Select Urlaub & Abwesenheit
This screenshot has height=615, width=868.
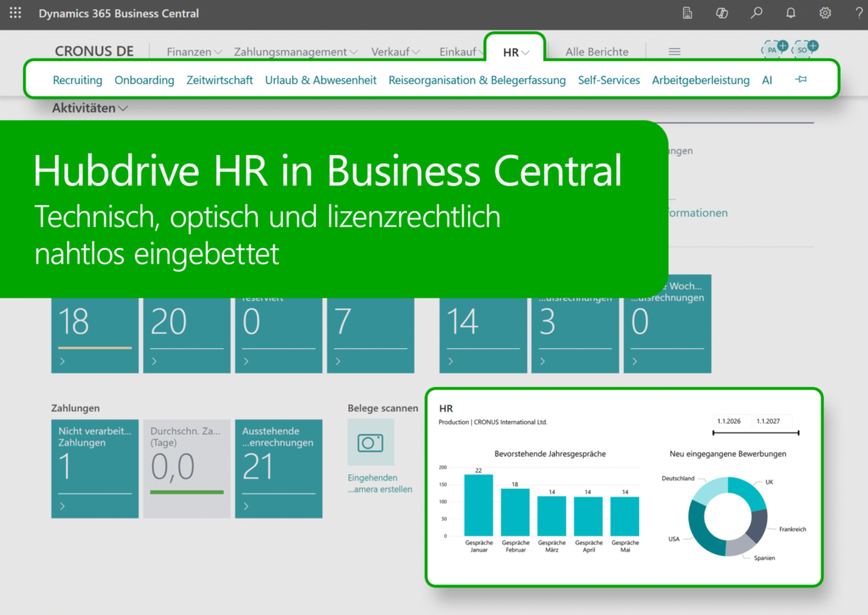[320, 80]
